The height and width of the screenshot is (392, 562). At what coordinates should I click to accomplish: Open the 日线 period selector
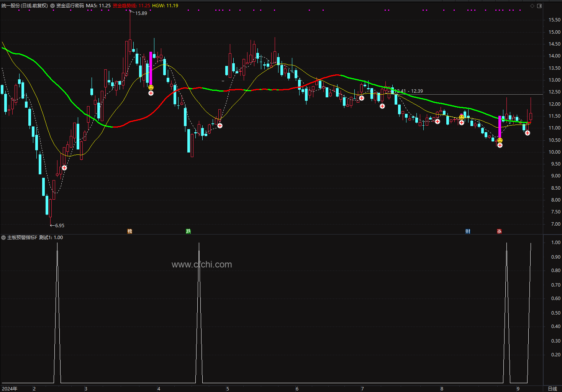point(552,389)
